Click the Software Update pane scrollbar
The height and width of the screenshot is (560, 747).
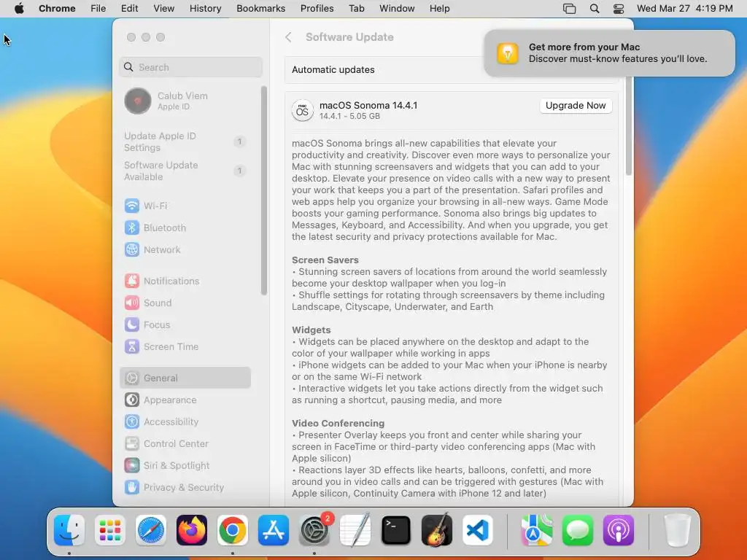click(628, 126)
